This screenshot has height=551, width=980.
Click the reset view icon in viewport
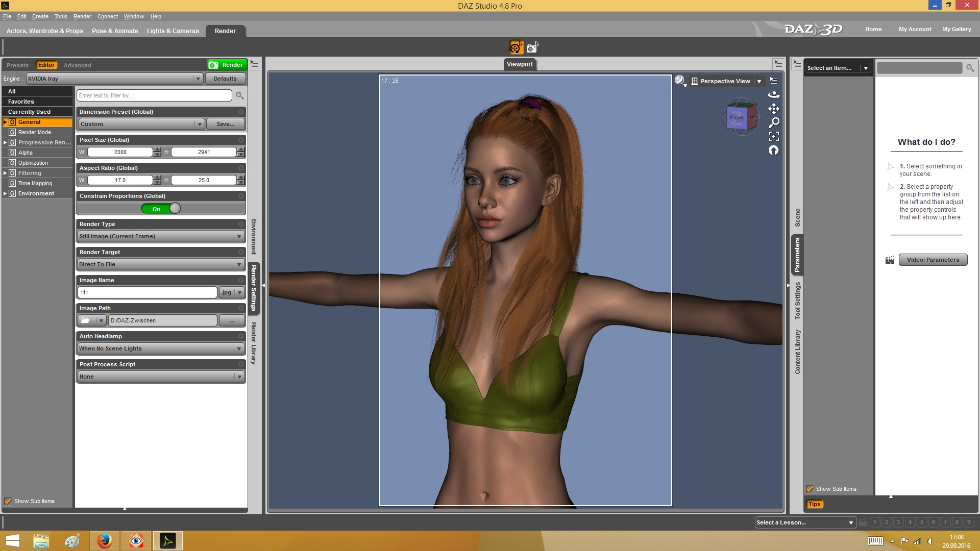tap(774, 151)
